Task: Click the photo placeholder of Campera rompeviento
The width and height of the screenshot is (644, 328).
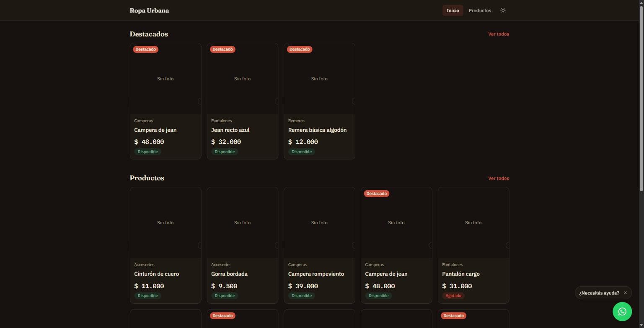Action: (319, 223)
